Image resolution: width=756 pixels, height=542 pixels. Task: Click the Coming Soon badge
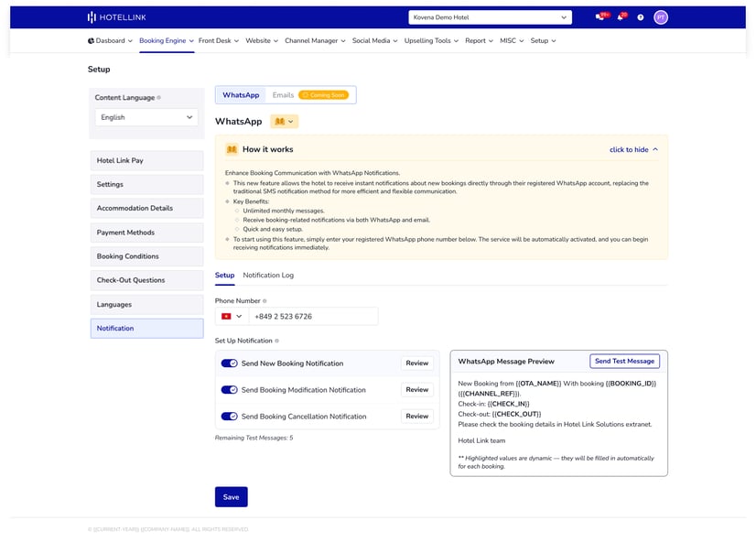pos(323,95)
